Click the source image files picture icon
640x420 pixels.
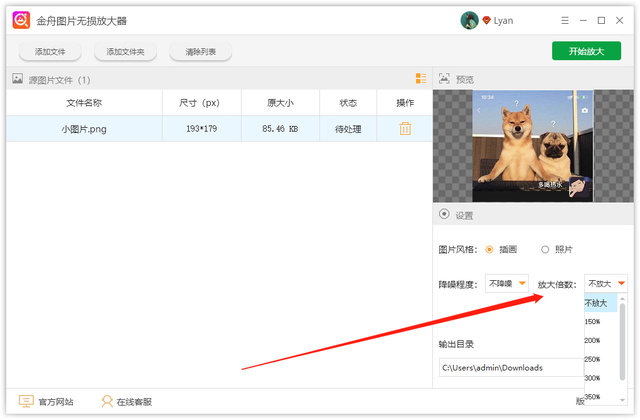(17, 78)
